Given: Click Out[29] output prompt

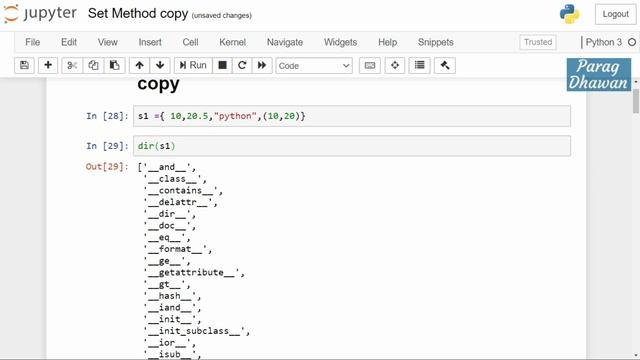Looking at the screenshot, I should [x=107, y=167].
